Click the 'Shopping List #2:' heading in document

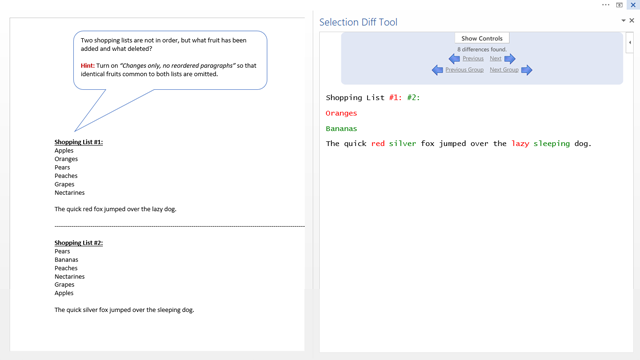pyautogui.click(x=79, y=243)
